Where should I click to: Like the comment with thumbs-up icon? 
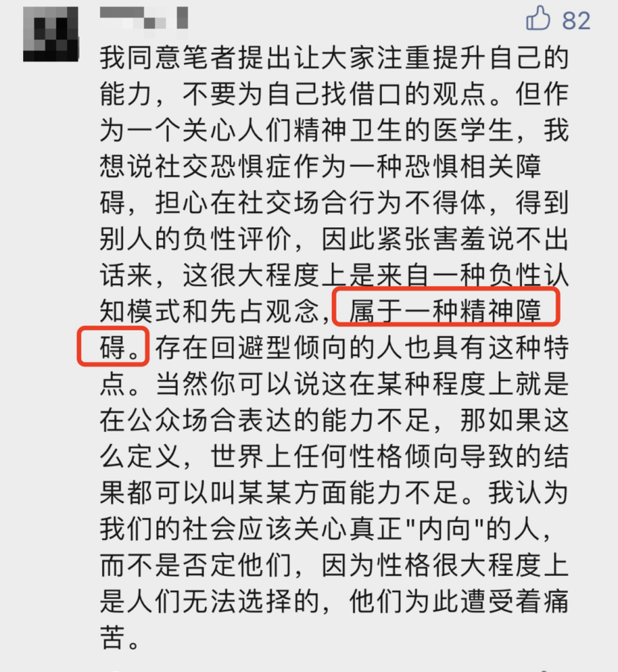(538, 18)
